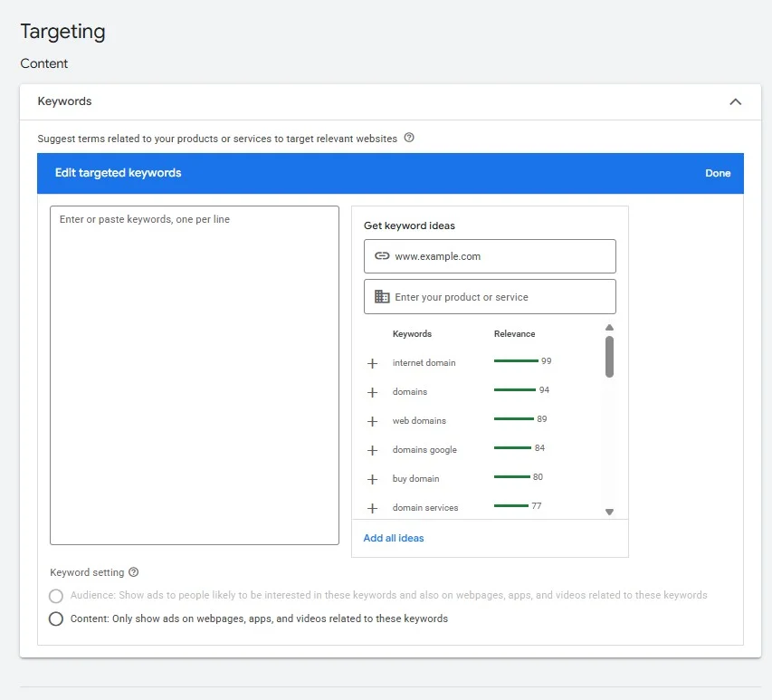This screenshot has height=700, width=772.
Task: Click the Add all ideas link
Action: point(394,538)
